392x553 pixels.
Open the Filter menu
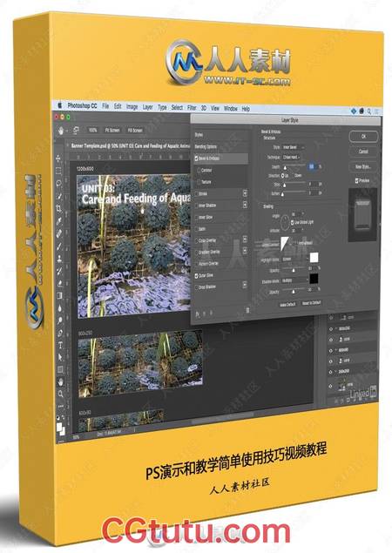[x=192, y=108]
